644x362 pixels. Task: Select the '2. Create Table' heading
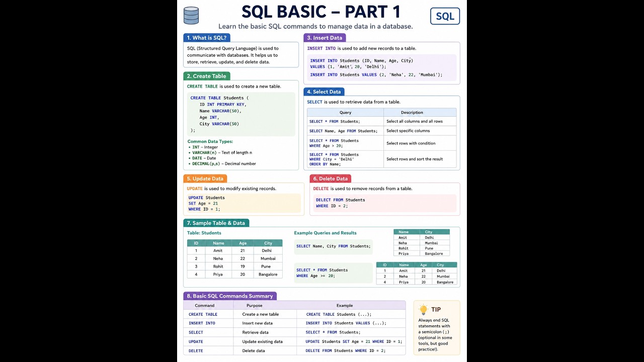point(207,76)
